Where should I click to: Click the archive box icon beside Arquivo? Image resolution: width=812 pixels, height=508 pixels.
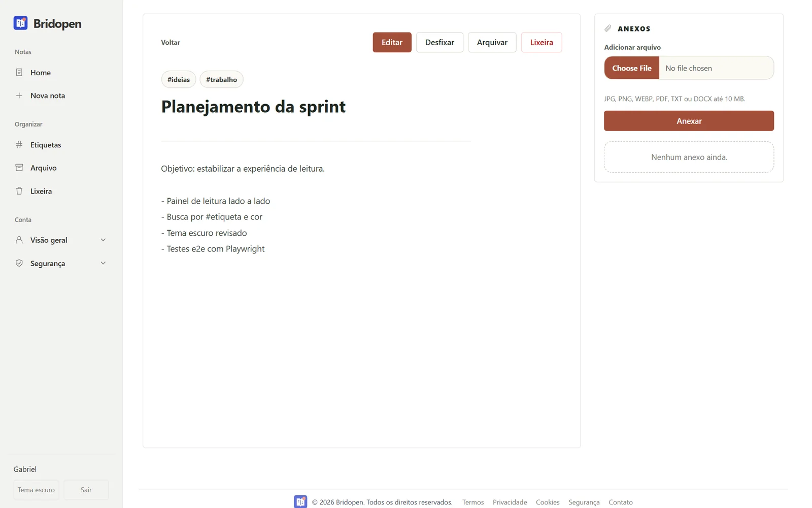(x=19, y=168)
